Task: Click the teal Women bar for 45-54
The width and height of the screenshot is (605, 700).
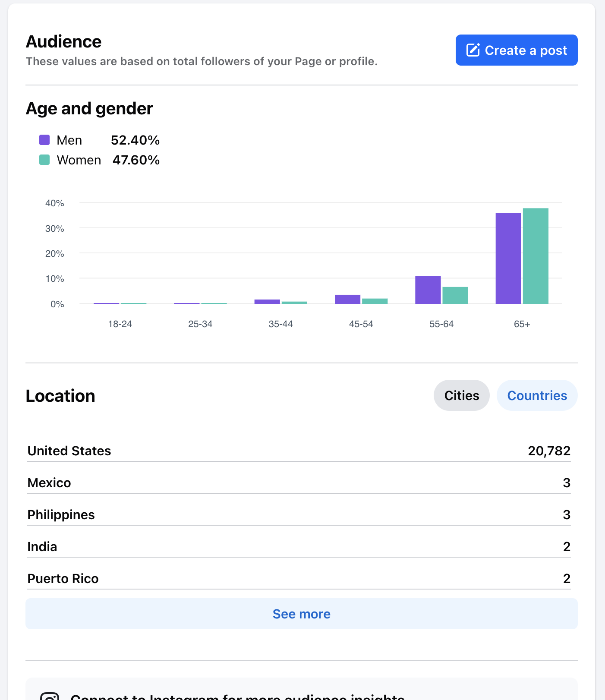Action: click(375, 301)
